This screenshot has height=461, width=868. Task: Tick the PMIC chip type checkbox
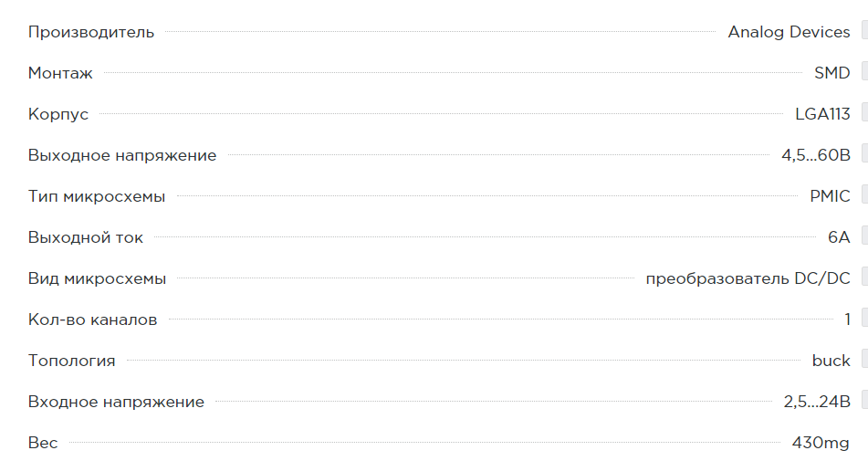click(865, 194)
